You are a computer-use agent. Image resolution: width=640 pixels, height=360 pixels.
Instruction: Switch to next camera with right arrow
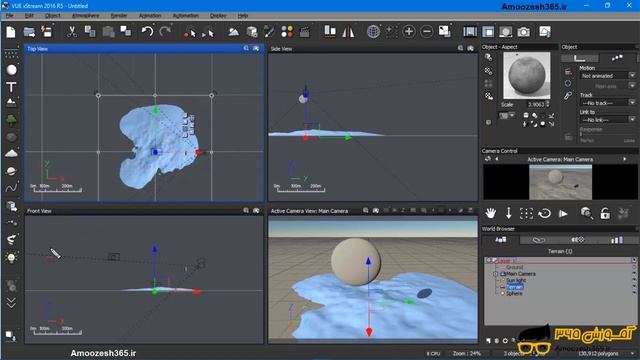click(x=625, y=159)
